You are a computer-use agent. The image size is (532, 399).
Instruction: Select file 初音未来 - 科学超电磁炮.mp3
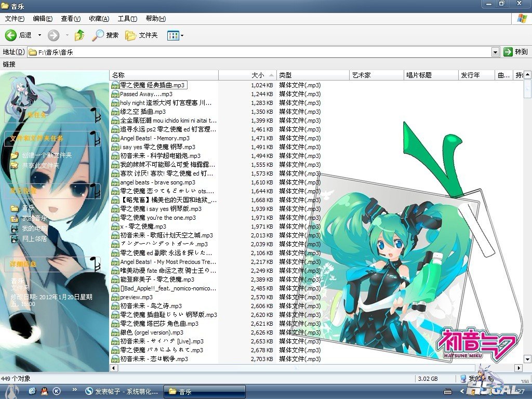tap(160, 156)
